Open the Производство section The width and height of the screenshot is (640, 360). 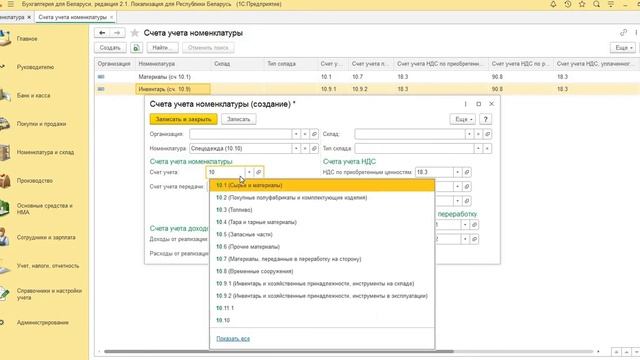[35, 180]
